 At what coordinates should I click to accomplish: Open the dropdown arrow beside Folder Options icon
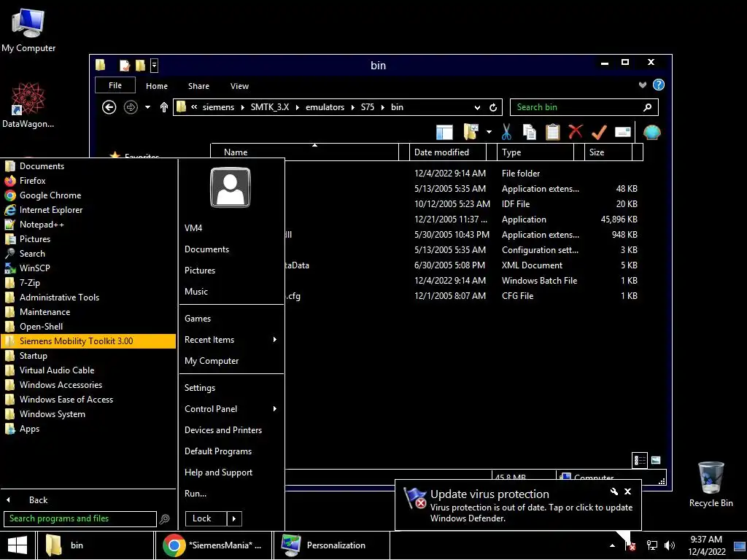[489, 132]
